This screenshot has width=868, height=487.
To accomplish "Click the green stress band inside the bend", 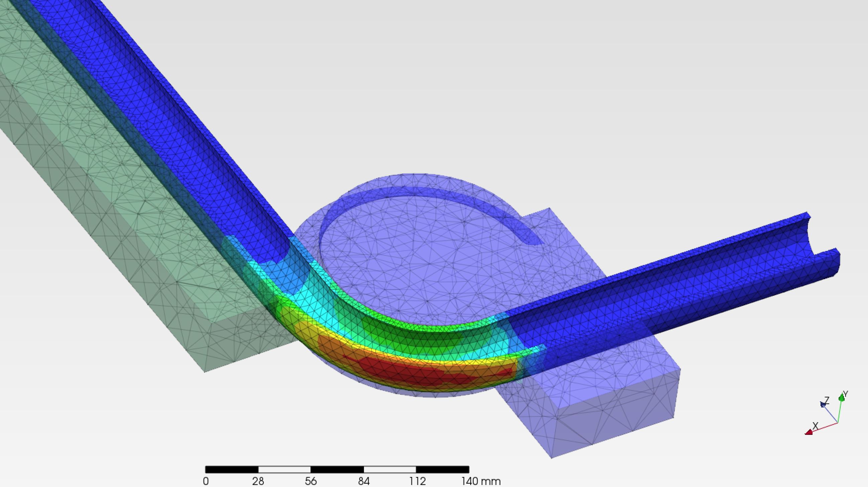I will 421,340.
